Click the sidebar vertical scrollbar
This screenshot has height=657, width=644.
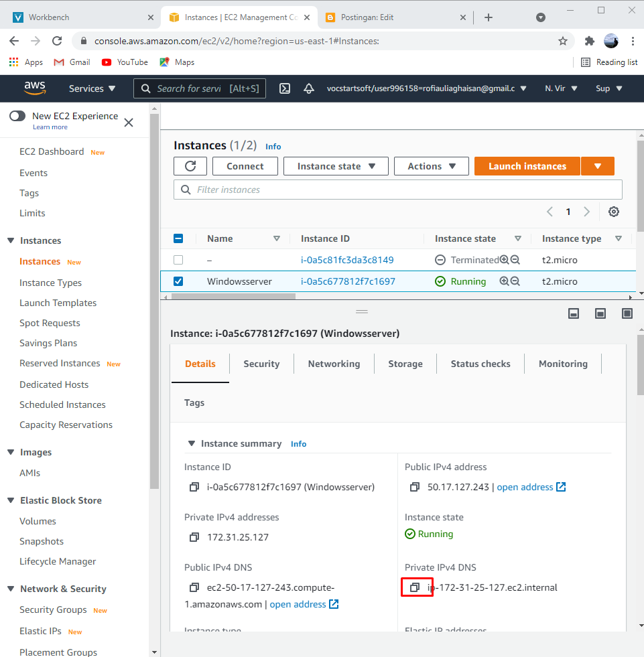(x=154, y=301)
